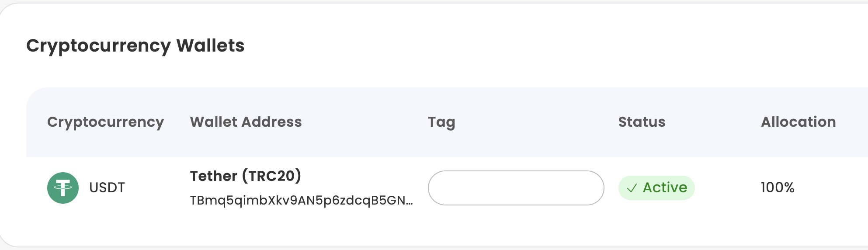Screen dimensions: 868x250
Task: Select the USDT currency label
Action: (107, 188)
